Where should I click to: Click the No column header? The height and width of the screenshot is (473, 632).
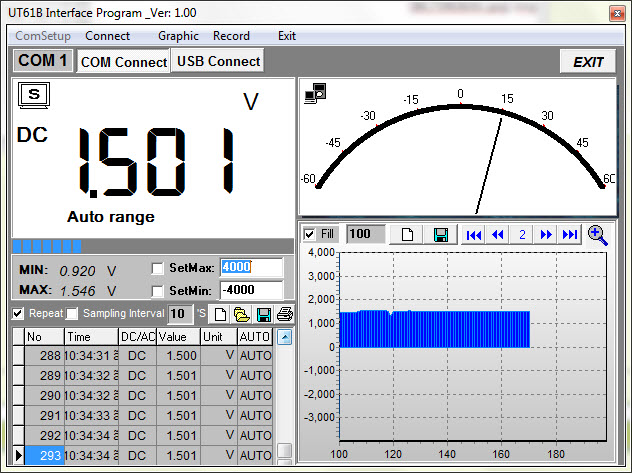[x=44, y=337]
